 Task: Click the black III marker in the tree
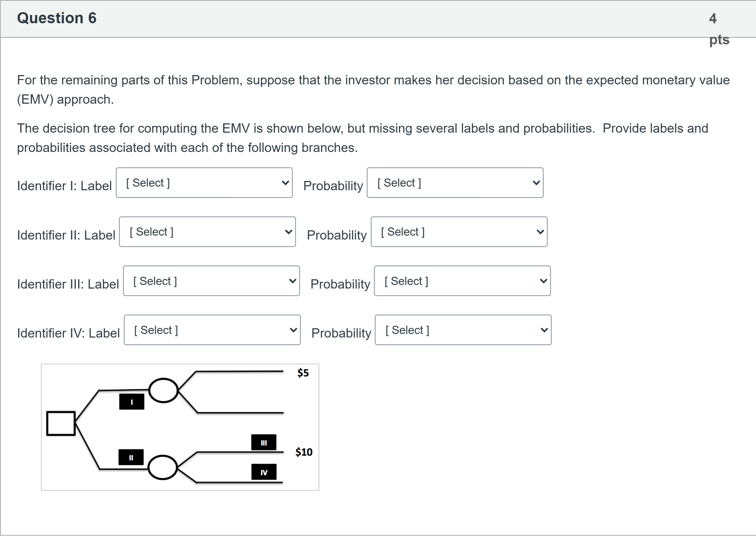click(264, 443)
